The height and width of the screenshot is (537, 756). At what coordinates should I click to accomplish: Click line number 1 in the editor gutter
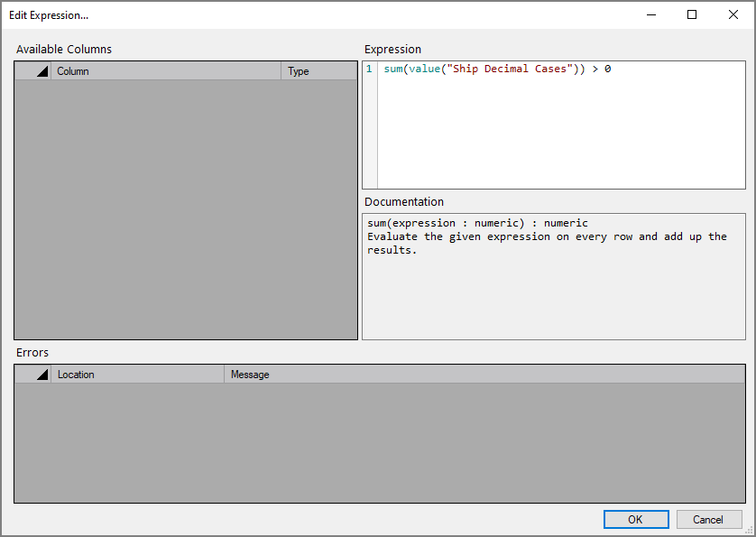coord(367,68)
